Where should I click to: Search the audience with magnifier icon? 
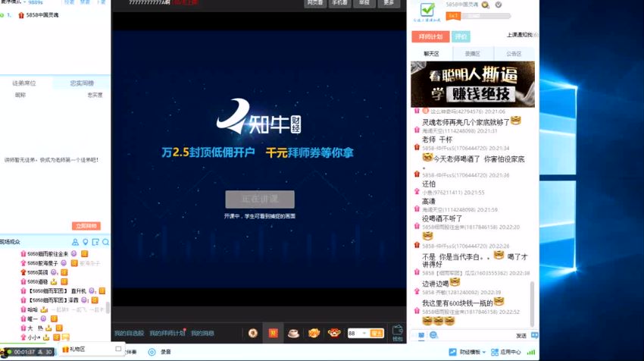[x=105, y=242]
